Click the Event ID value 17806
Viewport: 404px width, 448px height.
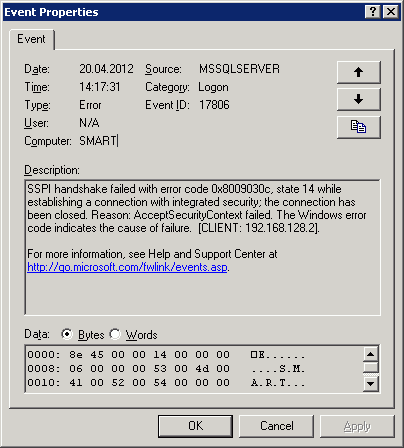[x=214, y=105]
